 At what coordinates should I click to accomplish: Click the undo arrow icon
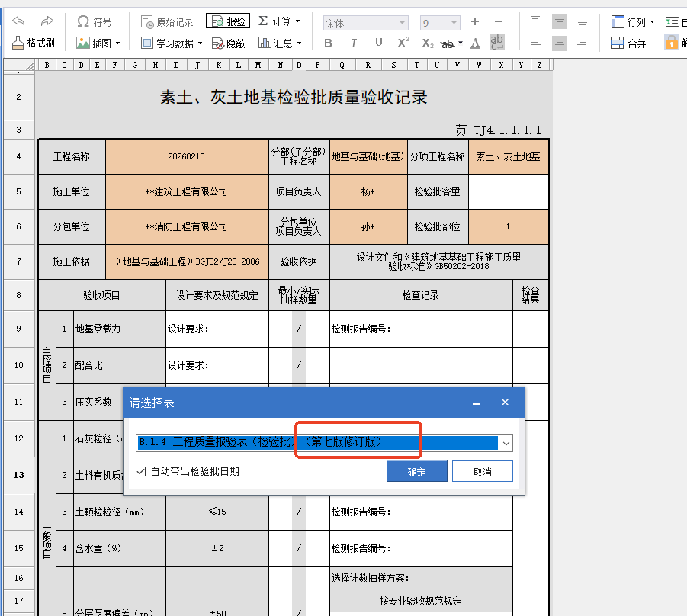(x=20, y=21)
